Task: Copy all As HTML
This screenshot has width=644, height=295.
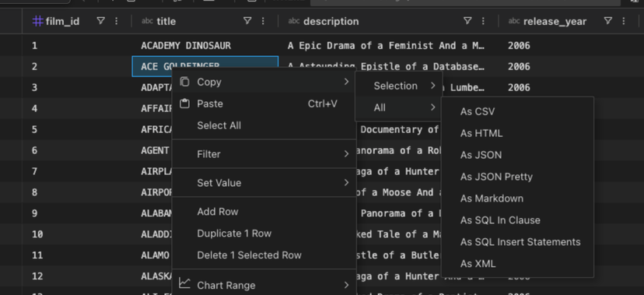Action: (517, 134)
